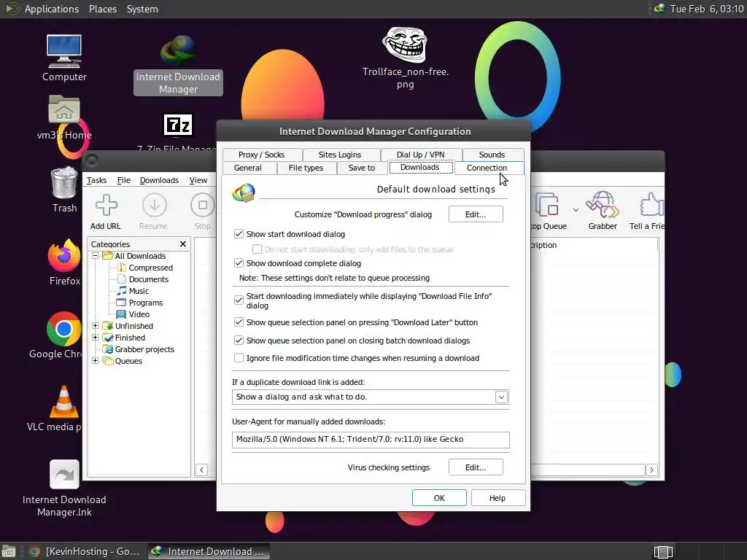Viewport: 747px width, 560px height.
Task: Expand the Unfinished tree node
Action: click(x=96, y=326)
